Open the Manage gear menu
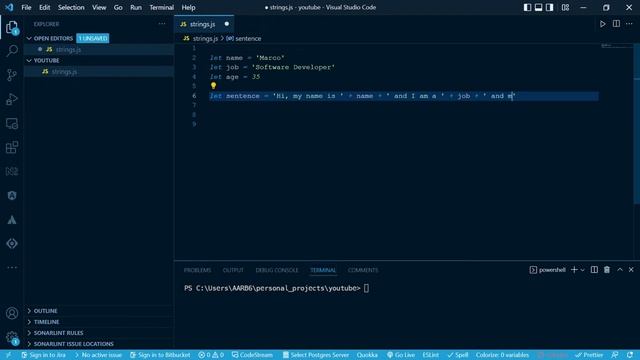Image resolution: width=640 pixels, height=360 pixels. tap(12, 338)
